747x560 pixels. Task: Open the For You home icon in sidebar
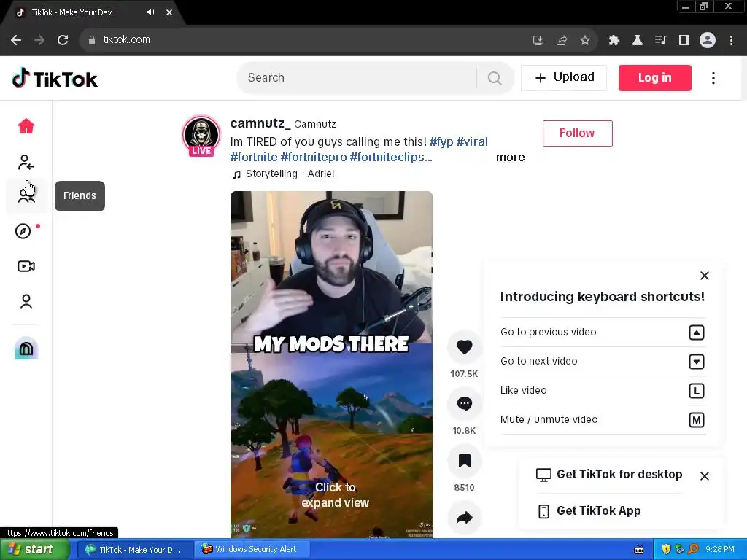[26, 126]
